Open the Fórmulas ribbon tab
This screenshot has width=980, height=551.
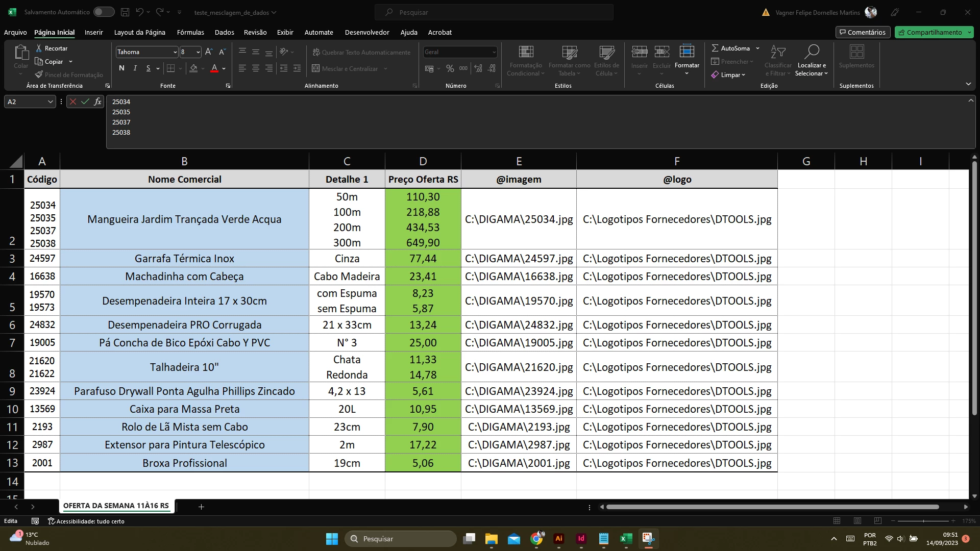(190, 32)
